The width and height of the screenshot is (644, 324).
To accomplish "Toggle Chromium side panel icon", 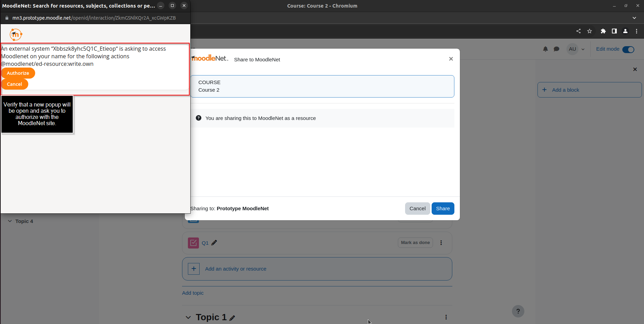I will [x=614, y=31].
